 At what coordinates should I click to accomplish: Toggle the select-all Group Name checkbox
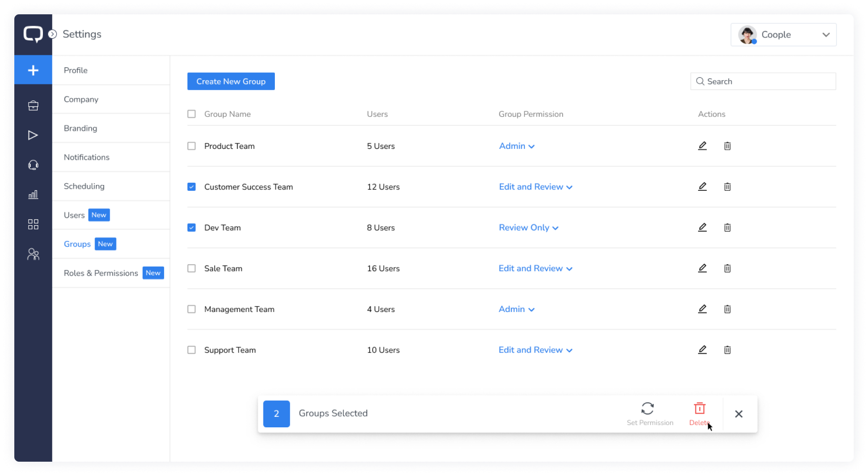(x=191, y=114)
